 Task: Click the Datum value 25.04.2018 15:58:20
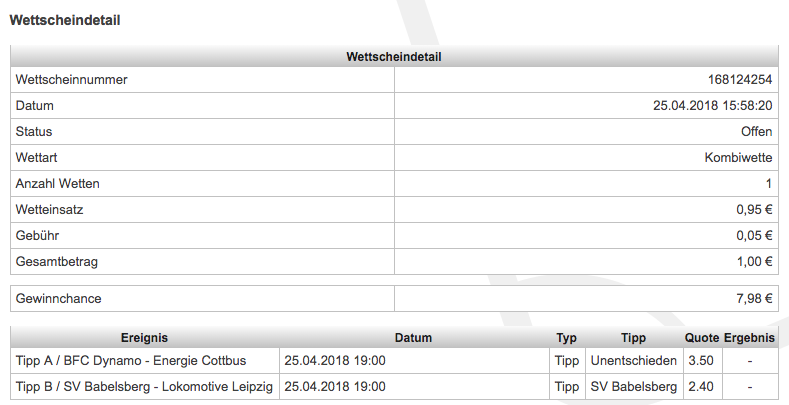713,106
